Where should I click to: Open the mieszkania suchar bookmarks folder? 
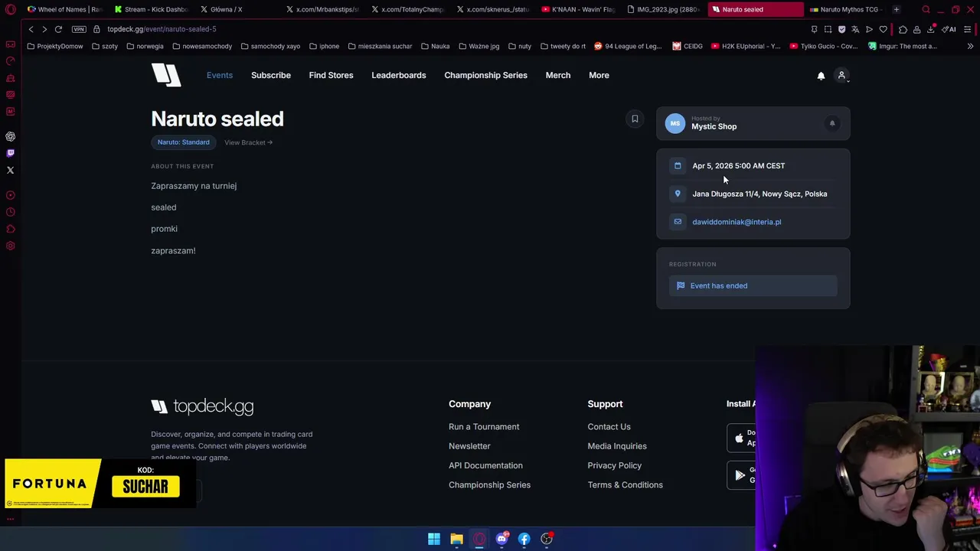point(380,46)
